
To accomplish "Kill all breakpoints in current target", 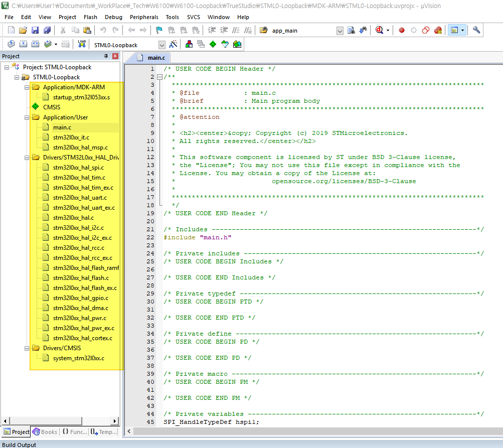I will pyautogui.click(x=438, y=30).
